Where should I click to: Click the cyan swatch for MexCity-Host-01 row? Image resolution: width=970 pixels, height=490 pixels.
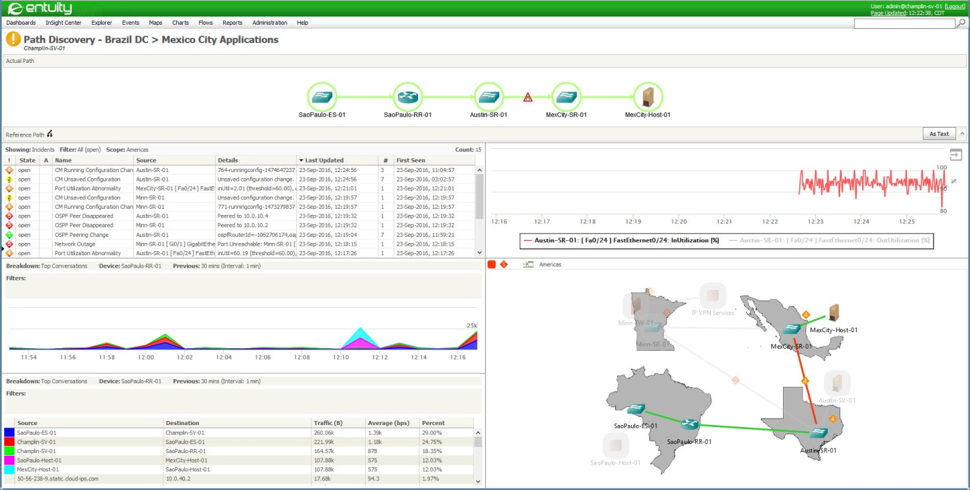pos(9,470)
